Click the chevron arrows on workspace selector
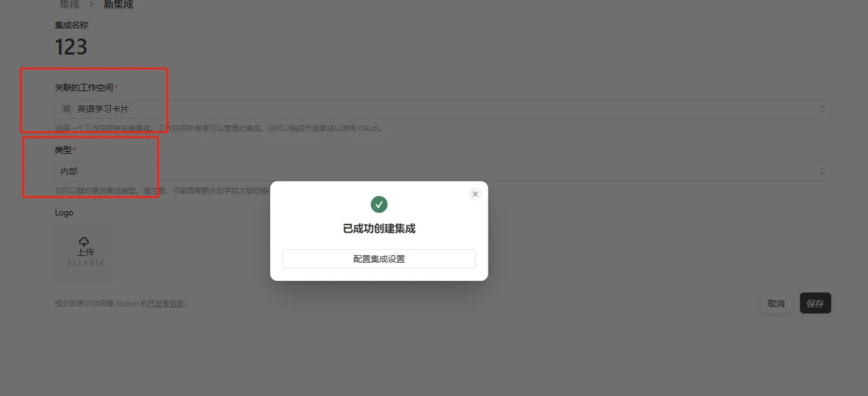 [822, 109]
